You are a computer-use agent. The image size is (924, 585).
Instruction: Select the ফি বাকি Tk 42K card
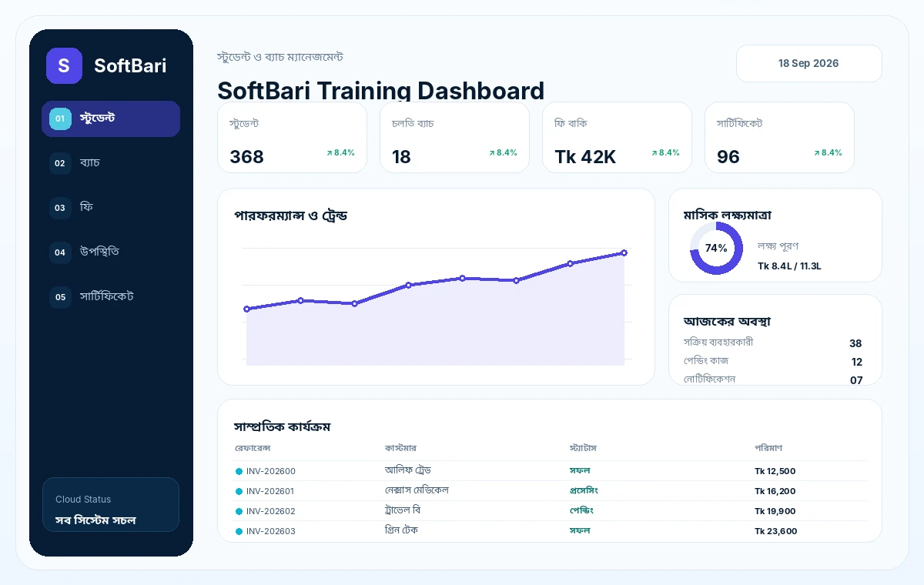617,138
